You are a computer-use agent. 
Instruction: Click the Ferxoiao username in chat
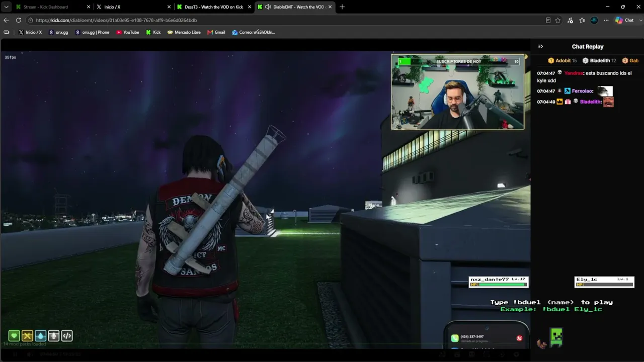coord(582,92)
